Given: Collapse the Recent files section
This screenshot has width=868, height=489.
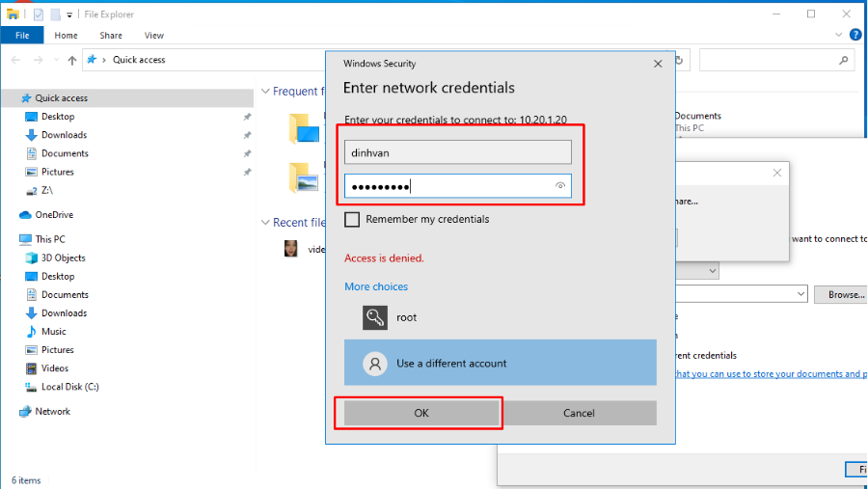Looking at the screenshot, I should [266, 222].
